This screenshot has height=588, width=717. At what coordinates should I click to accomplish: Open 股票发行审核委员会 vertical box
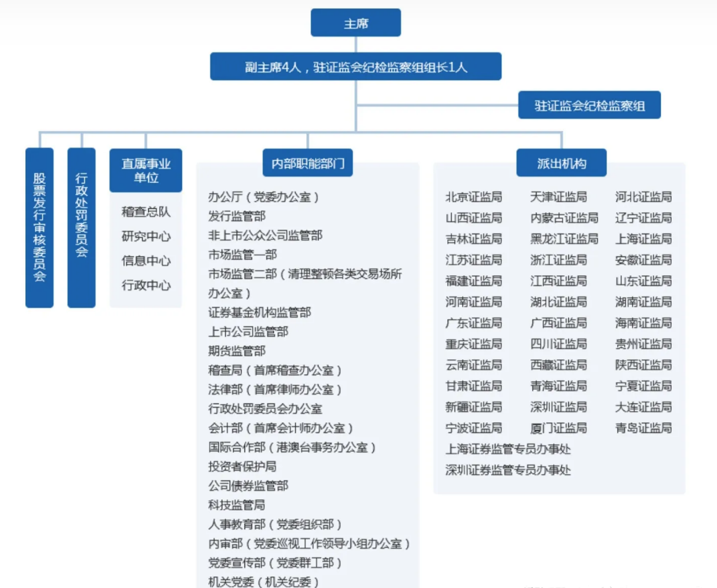39,228
